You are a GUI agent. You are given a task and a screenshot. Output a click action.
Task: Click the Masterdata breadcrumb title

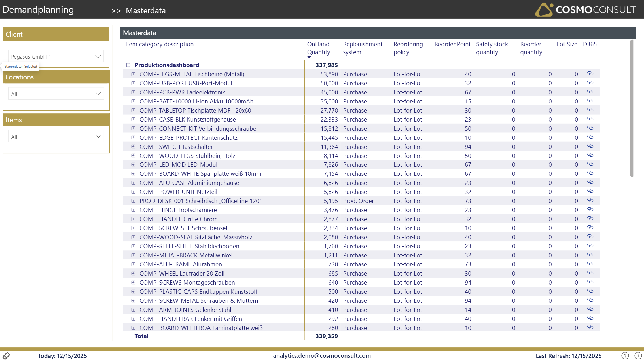146,11
